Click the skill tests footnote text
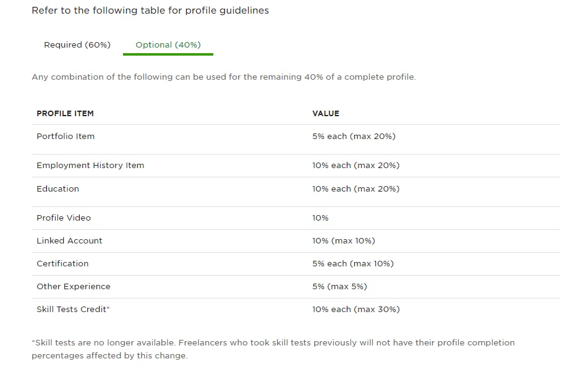Screen dimensions: 588x385 273,349
